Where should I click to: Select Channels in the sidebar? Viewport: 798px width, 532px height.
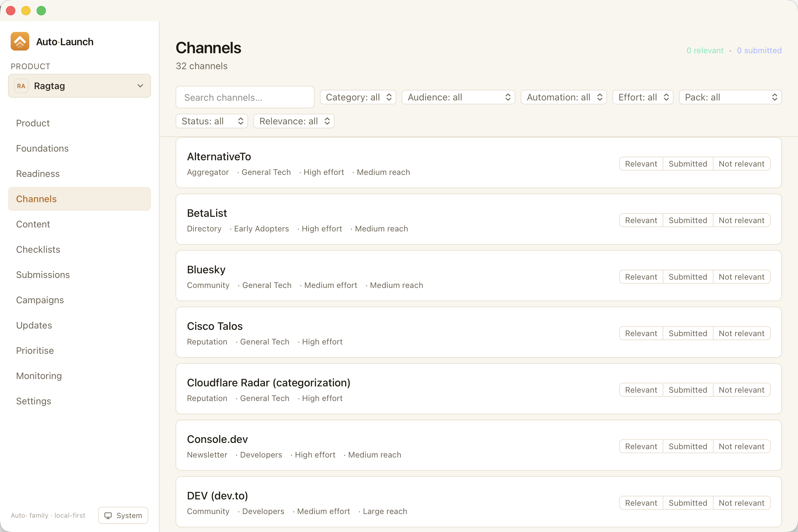(x=79, y=199)
